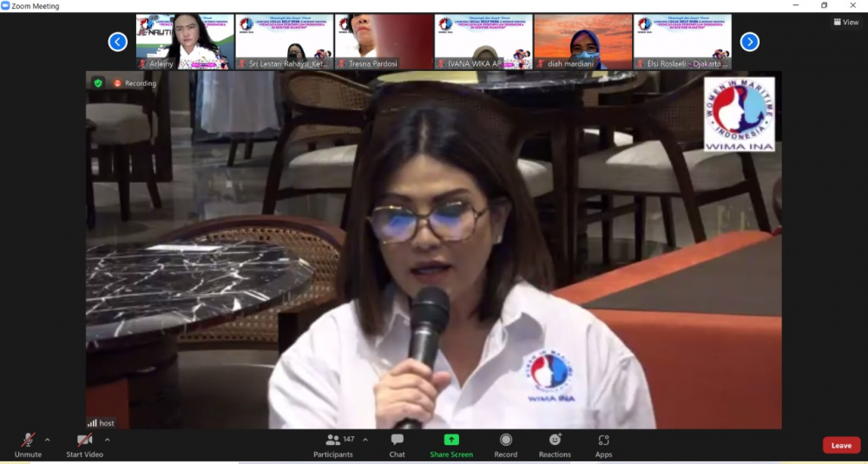Click the green encryption shield icon
This screenshot has height=464, width=868.
click(98, 83)
